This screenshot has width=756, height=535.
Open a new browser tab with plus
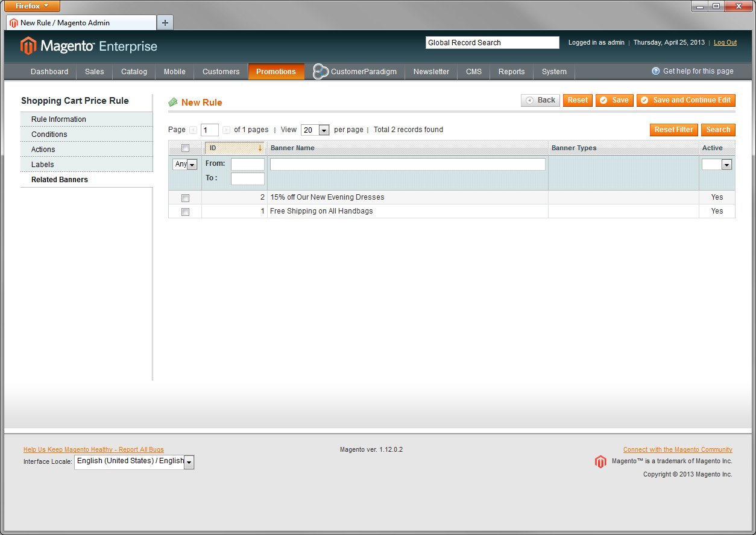(165, 23)
